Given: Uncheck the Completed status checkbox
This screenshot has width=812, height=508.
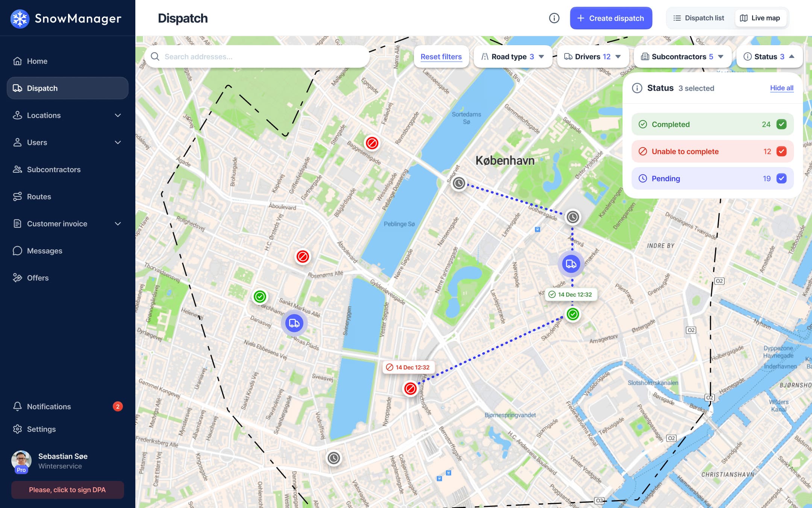Looking at the screenshot, I should point(781,124).
